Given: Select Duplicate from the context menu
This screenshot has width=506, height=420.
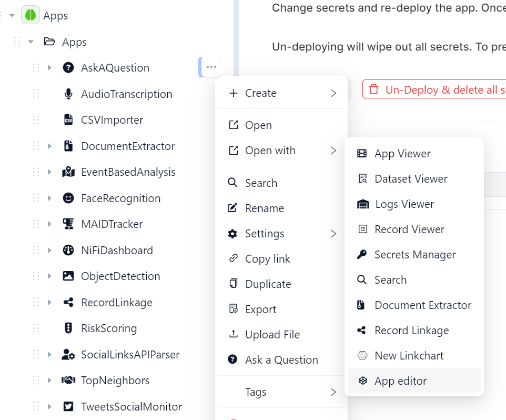Looking at the screenshot, I should pyautogui.click(x=268, y=284).
